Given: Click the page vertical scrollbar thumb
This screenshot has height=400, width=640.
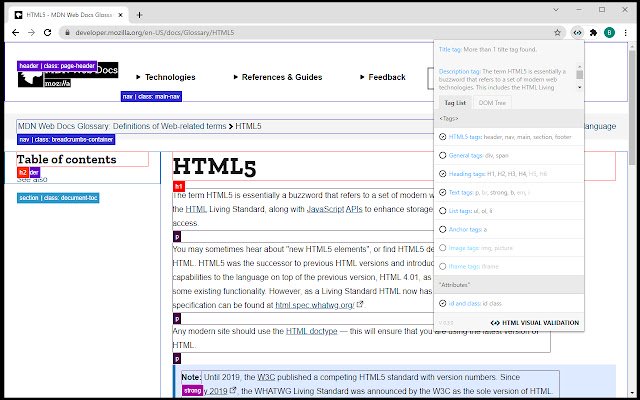Looking at the screenshot, I should click(x=632, y=106).
